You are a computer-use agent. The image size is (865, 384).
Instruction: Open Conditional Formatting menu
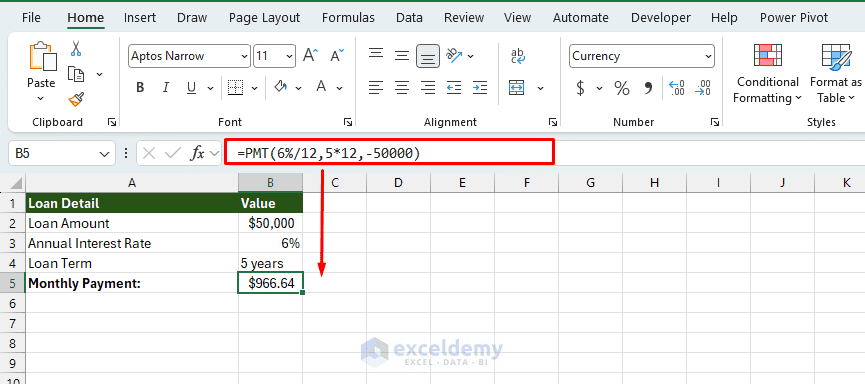[767, 74]
